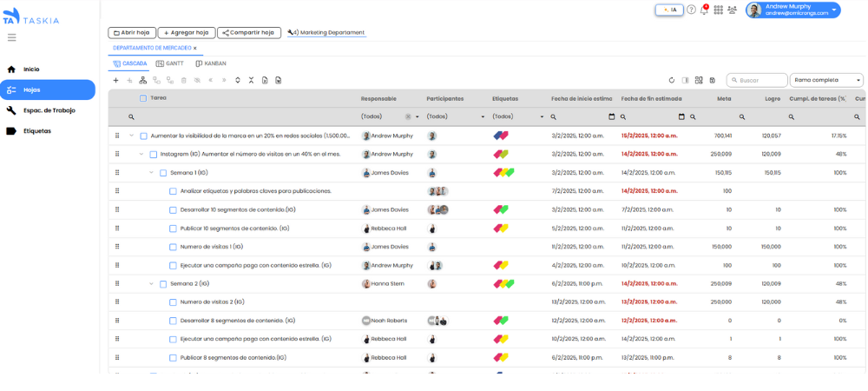
Task: Click the add task plus icon
Action: point(115,80)
